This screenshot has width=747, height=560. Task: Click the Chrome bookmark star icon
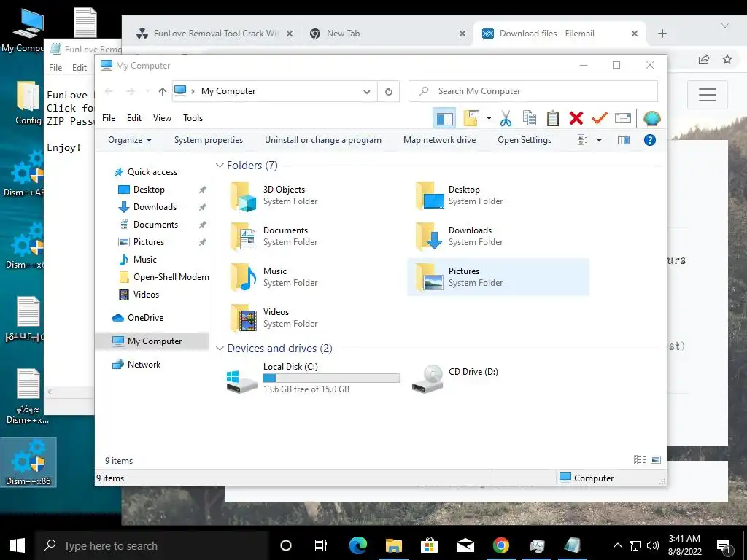click(x=727, y=60)
